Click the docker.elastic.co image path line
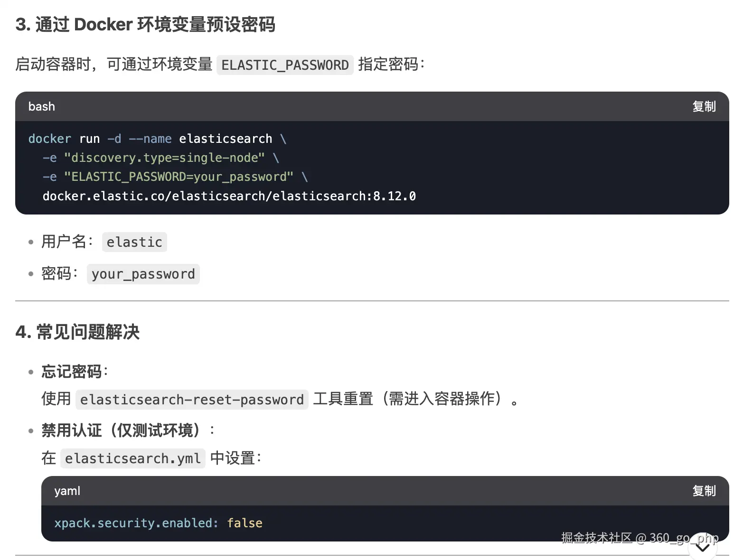734x560 pixels. 229,196
